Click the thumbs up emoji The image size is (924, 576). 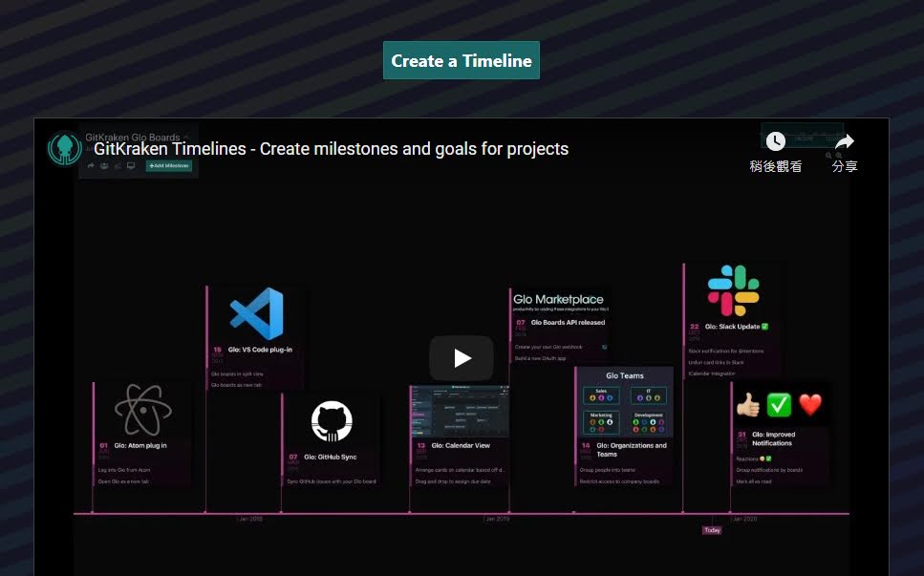tap(748, 405)
